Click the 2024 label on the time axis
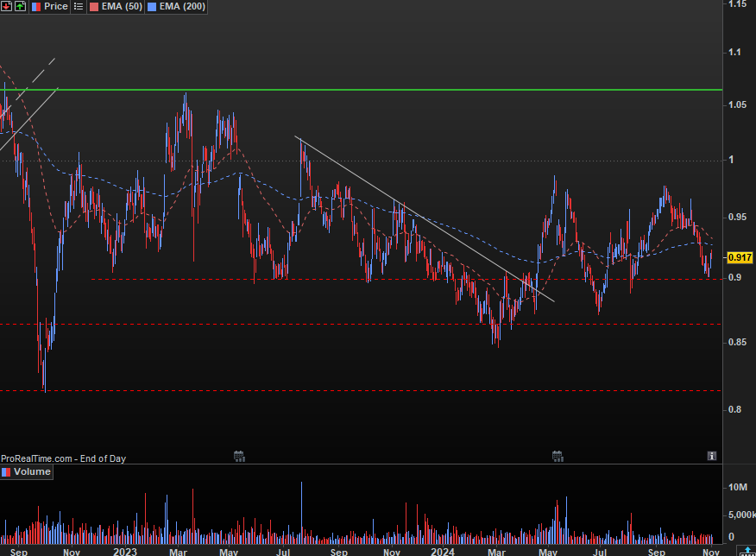This screenshot has height=556, width=756. tap(443, 552)
